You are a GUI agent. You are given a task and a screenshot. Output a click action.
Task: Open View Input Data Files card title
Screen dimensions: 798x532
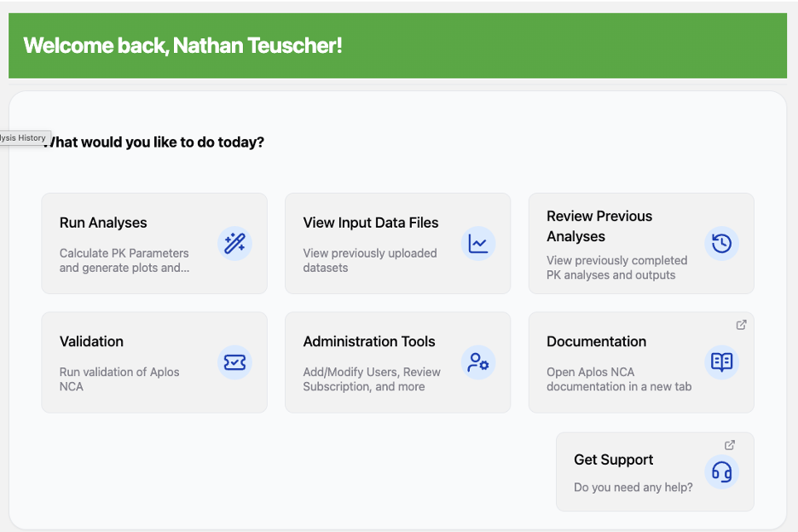[371, 223]
